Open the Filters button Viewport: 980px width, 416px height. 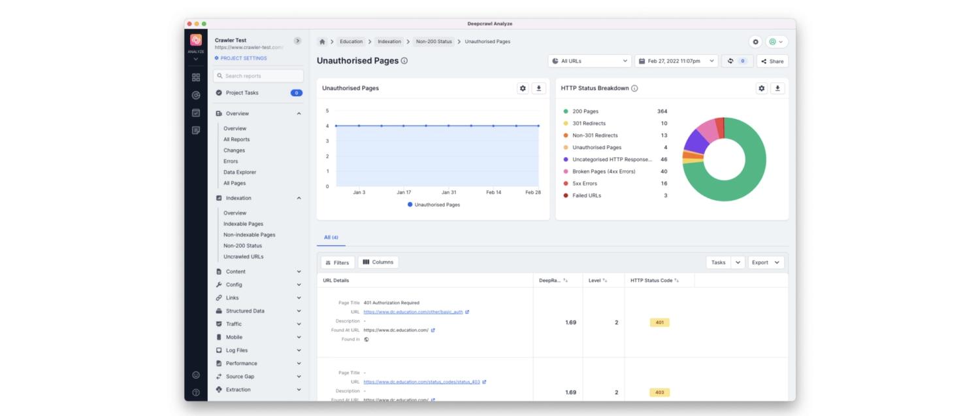coord(338,262)
